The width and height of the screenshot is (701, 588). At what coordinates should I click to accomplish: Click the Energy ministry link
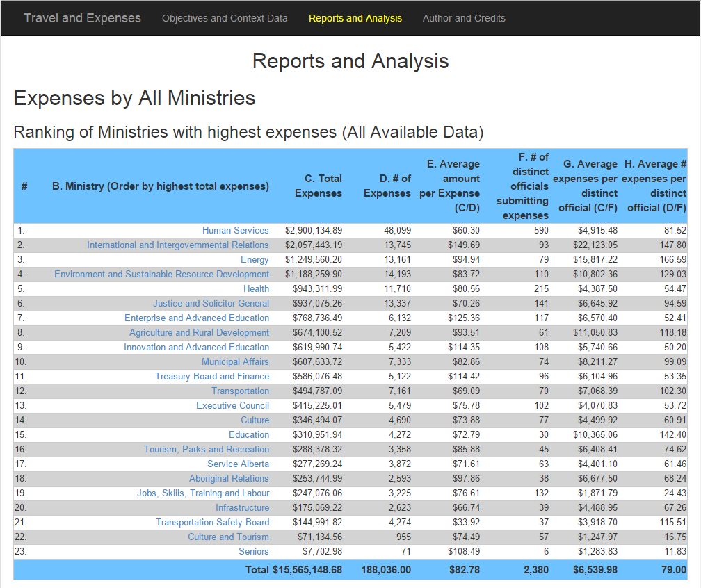click(x=255, y=260)
